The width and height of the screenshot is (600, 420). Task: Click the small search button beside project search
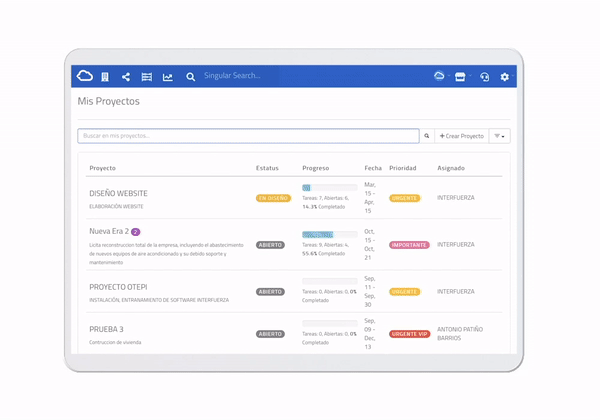(x=427, y=136)
